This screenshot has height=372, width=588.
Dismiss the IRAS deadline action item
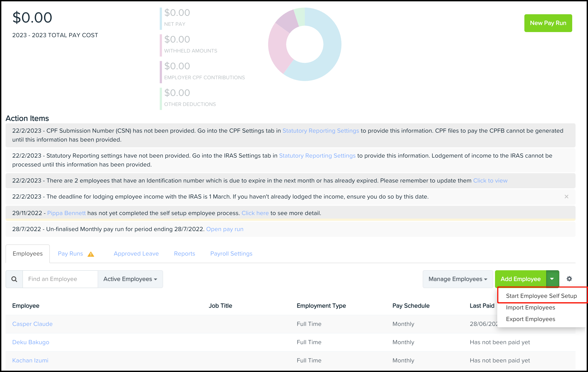pos(566,197)
